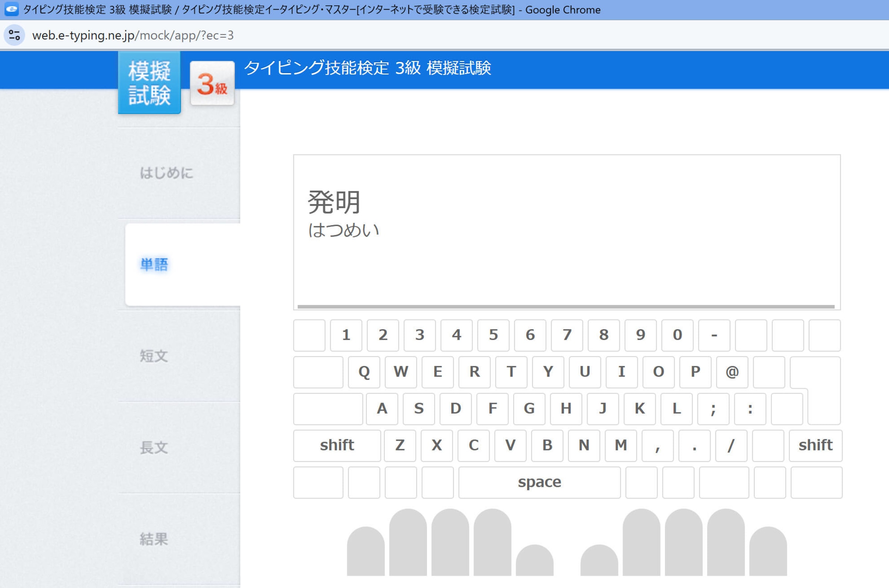
Task: Click the 模擬試験 blue logo badge
Action: pos(149,83)
